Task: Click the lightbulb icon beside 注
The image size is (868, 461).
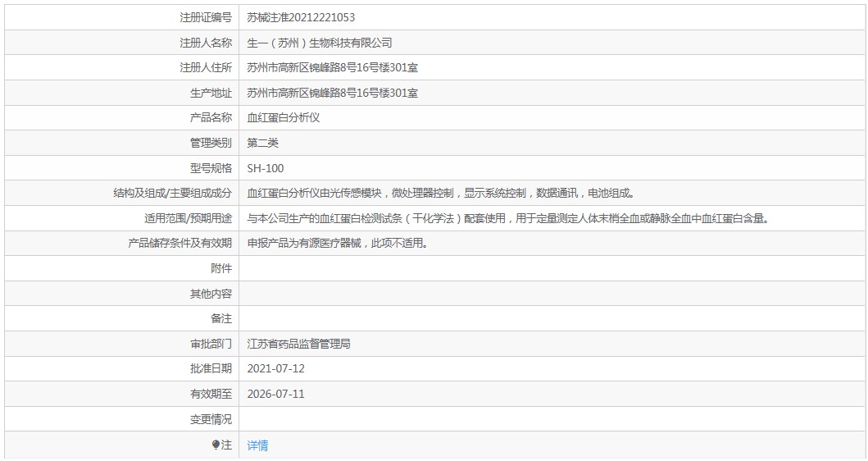Action: [x=216, y=445]
